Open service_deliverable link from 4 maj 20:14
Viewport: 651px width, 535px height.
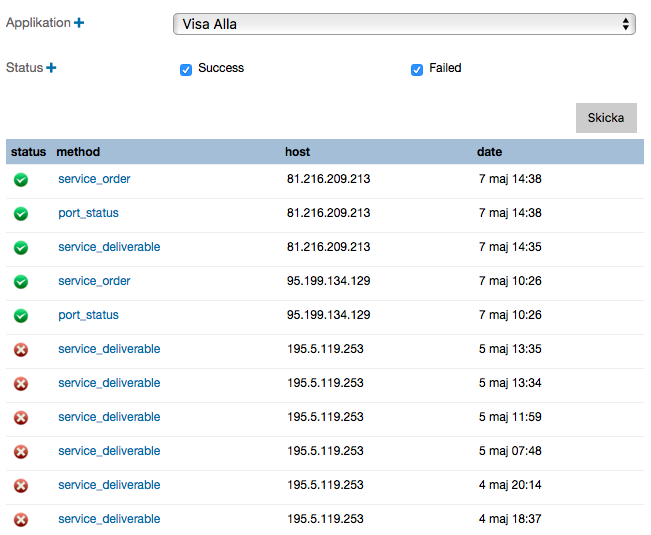tap(109, 485)
